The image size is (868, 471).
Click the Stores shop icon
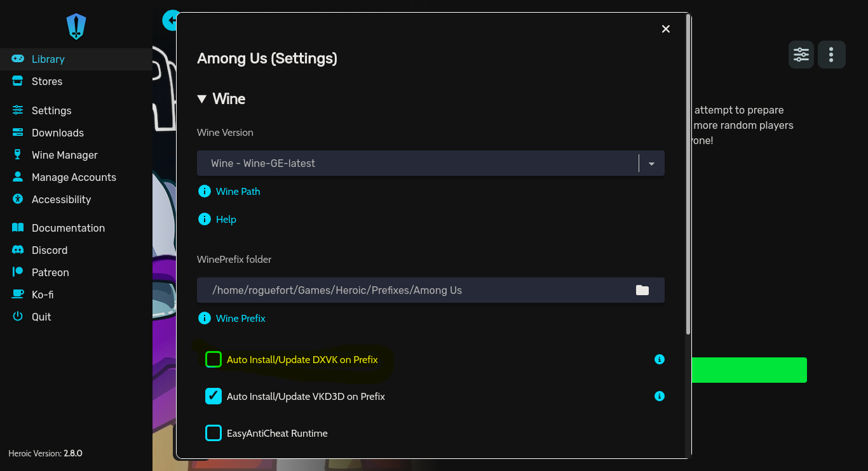click(x=18, y=81)
